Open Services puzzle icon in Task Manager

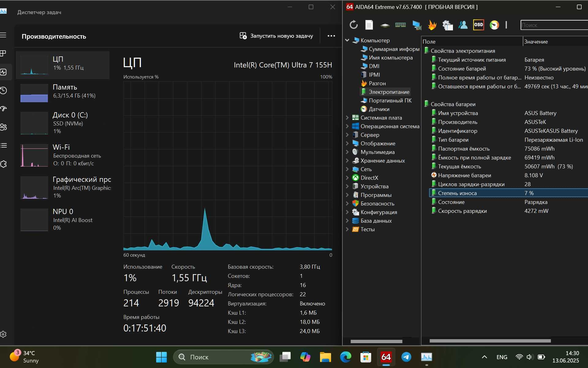click(3, 164)
